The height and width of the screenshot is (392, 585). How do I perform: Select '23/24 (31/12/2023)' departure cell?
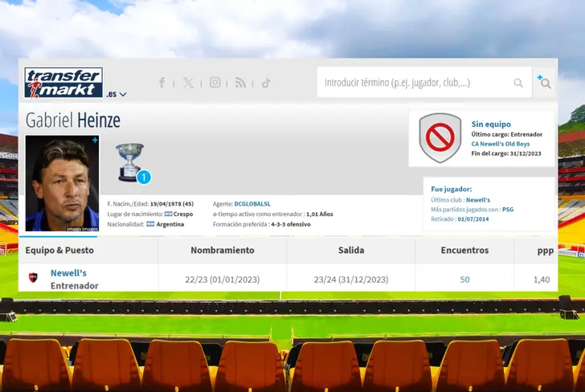(x=351, y=280)
